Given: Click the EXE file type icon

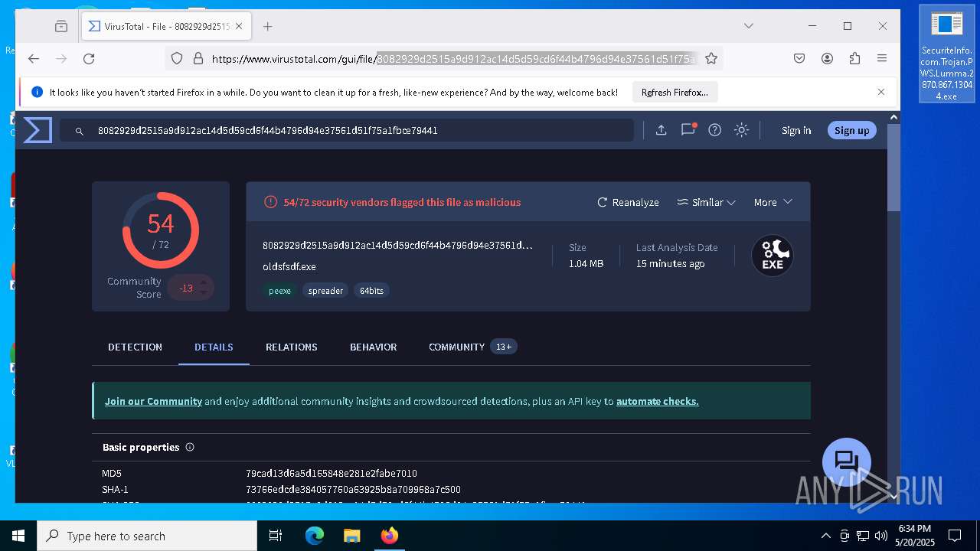Looking at the screenshot, I should point(772,256).
